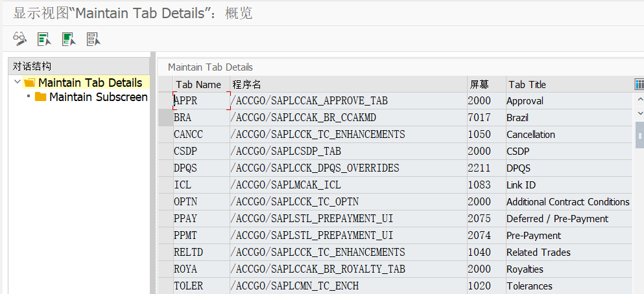
Task: Select row marker for CSDP row
Action: pyautogui.click(x=166, y=152)
